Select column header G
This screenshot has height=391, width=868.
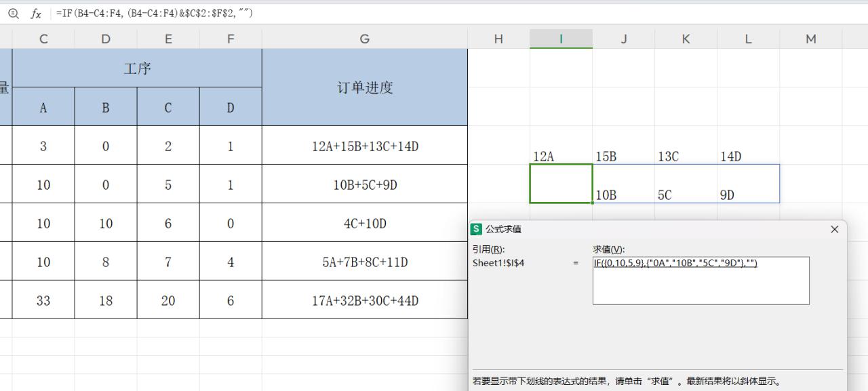coord(365,39)
